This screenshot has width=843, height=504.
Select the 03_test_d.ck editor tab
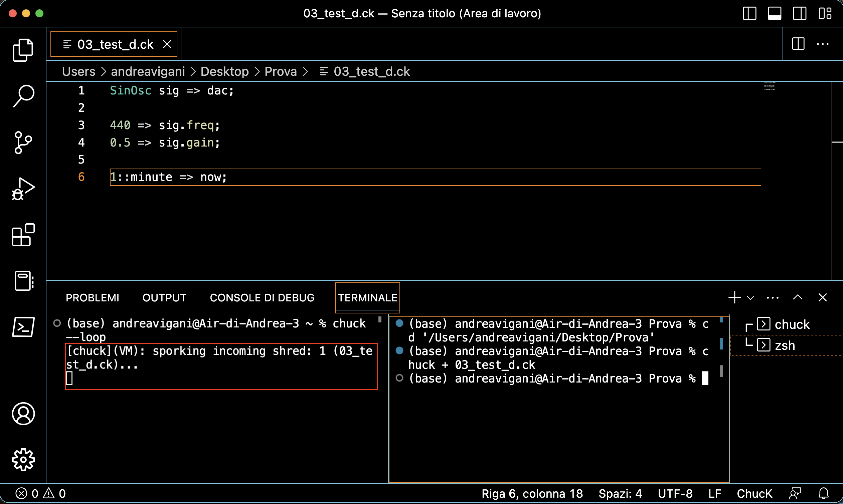114,44
